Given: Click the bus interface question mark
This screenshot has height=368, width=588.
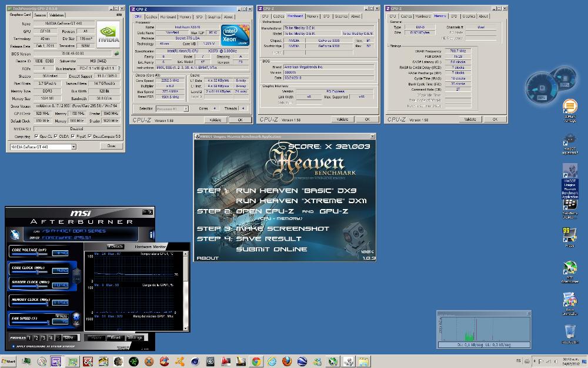Looking at the screenshot, I should pyautogui.click(x=119, y=68).
